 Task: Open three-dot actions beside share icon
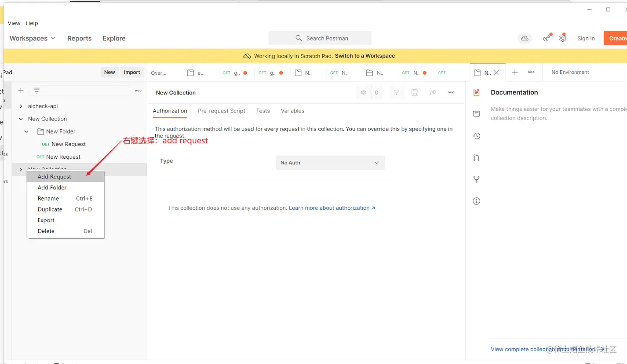click(x=451, y=92)
